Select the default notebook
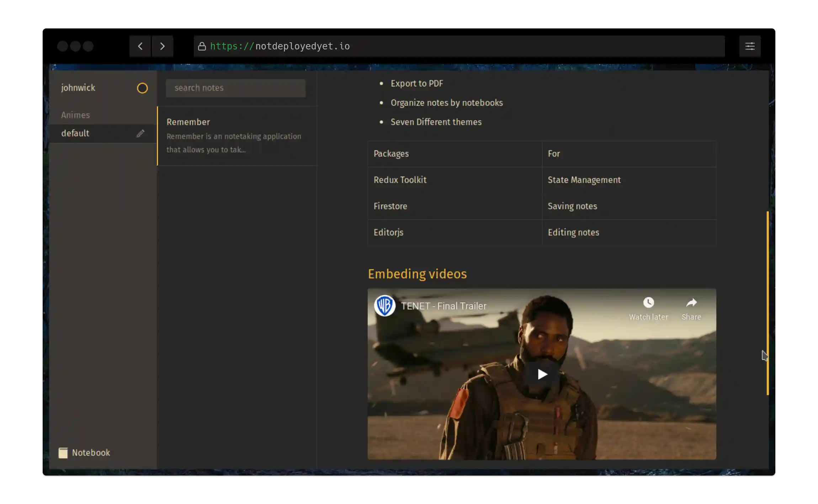Image resolution: width=818 pixels, height=504 pixels. pos(75,133)
